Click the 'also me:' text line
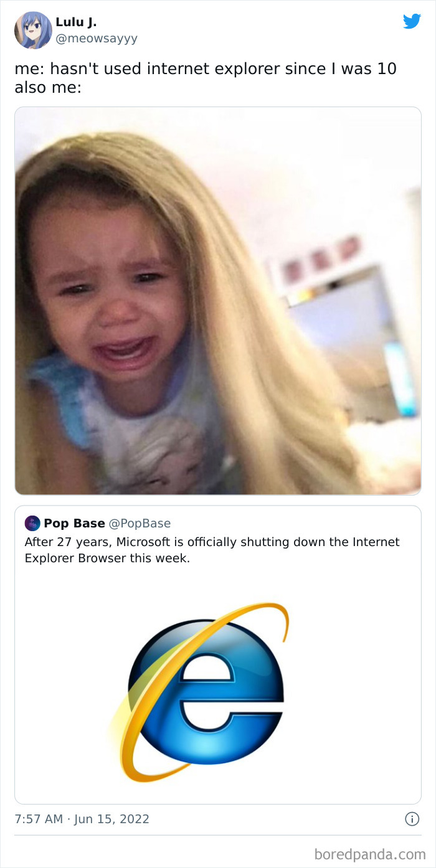Screen dimensions: 436x868 (49, 88)
